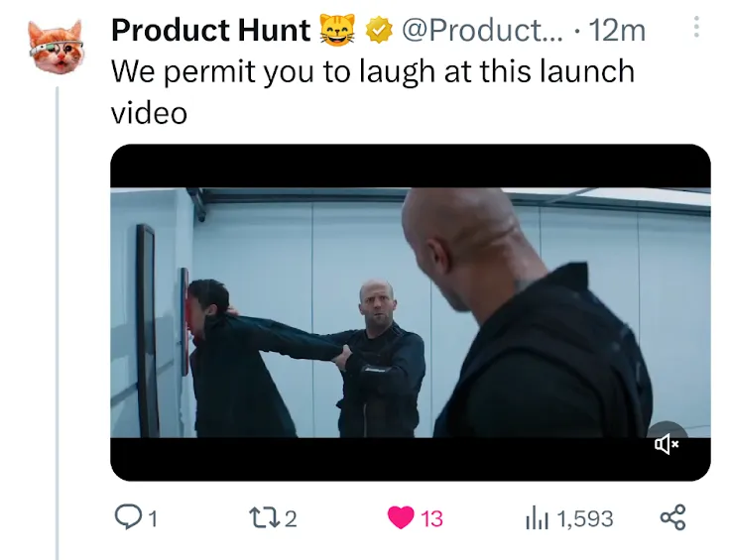Click the like count 13
This screenshot has width=732, height=560.
pyautogui.click(x=431, y=517)
